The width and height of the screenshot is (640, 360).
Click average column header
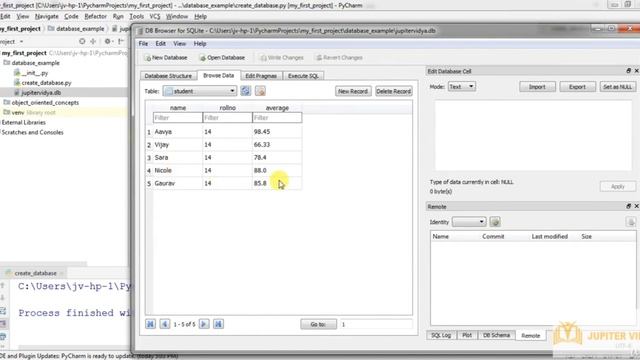click(277, 108)
